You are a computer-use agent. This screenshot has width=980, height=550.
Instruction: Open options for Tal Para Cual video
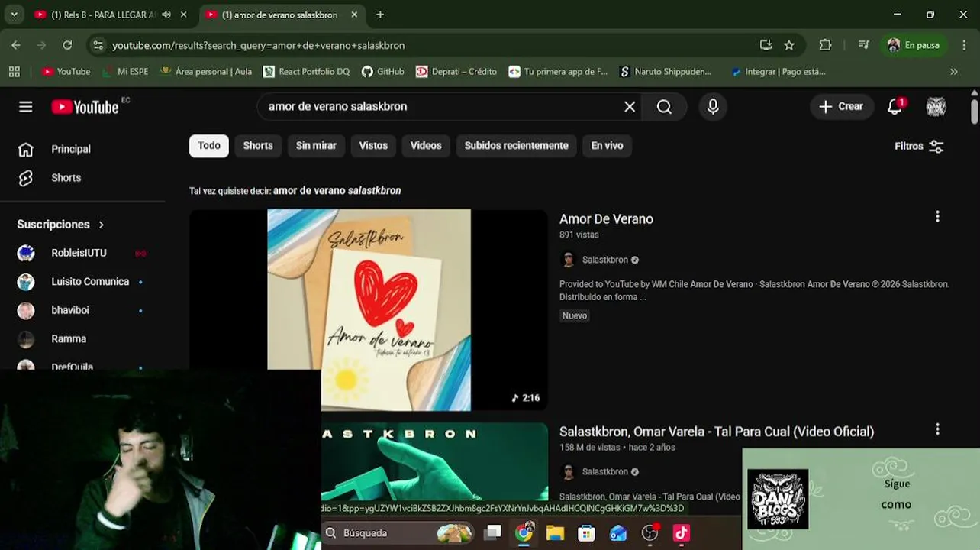[x=937, y=429]
